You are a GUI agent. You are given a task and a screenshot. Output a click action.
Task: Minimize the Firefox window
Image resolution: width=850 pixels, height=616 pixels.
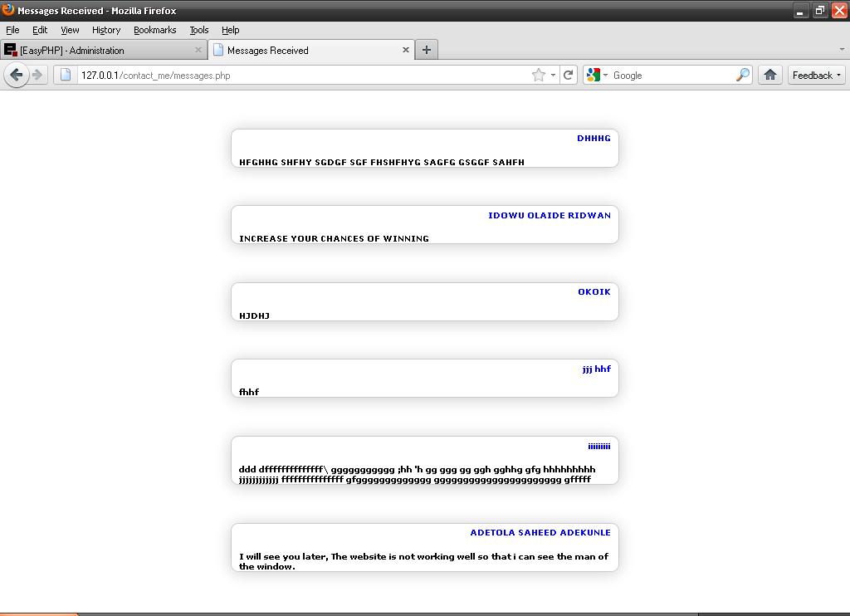tap(800, 10)
